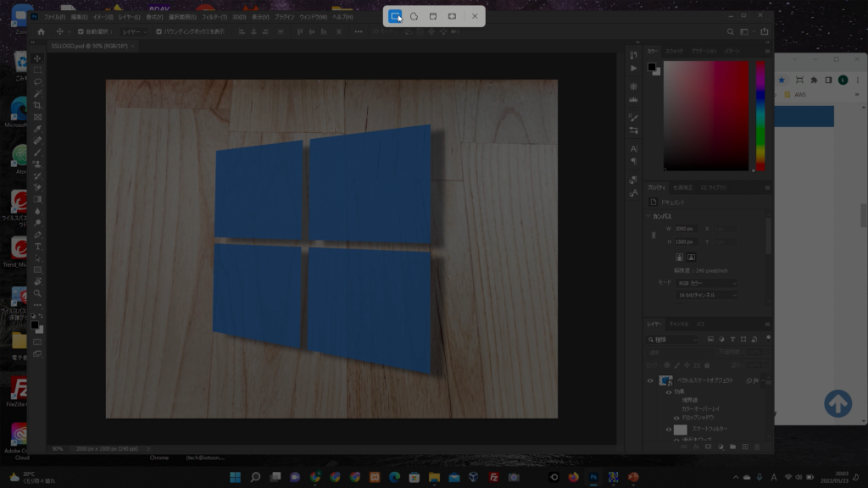
Task: Select the Rectangular Marquee tool
Action: pos(37,70)
